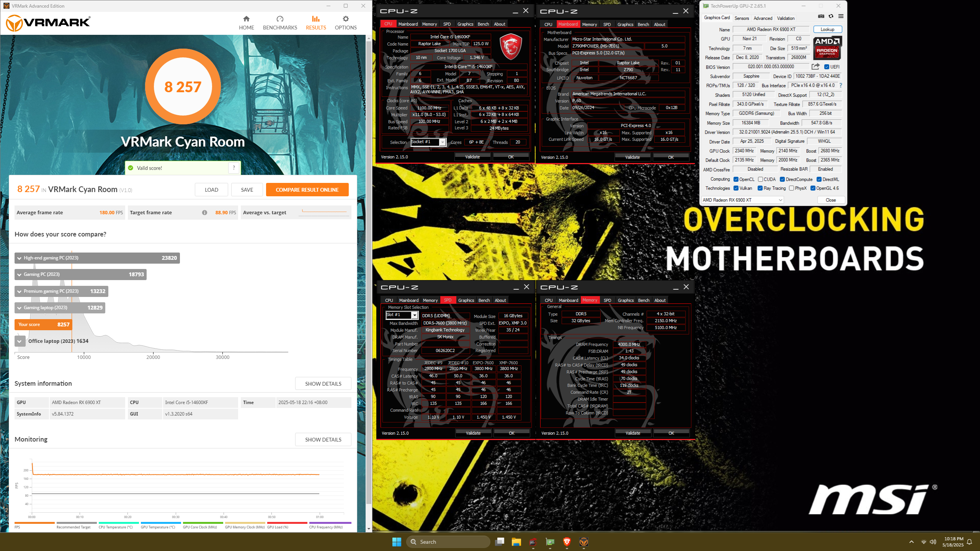Click Validate in CPU-Z Memory window
980x551 pixels.
(x=632, y=433)
